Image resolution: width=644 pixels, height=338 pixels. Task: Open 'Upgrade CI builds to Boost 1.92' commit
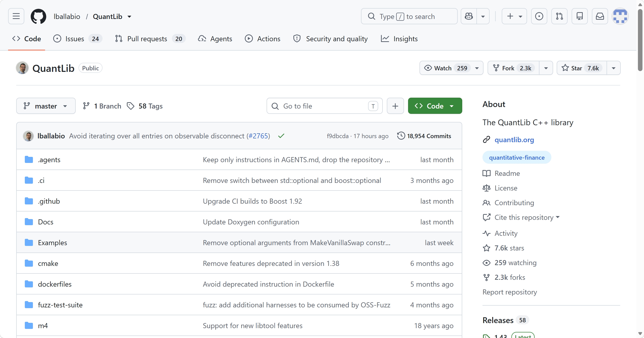[252, 201]
